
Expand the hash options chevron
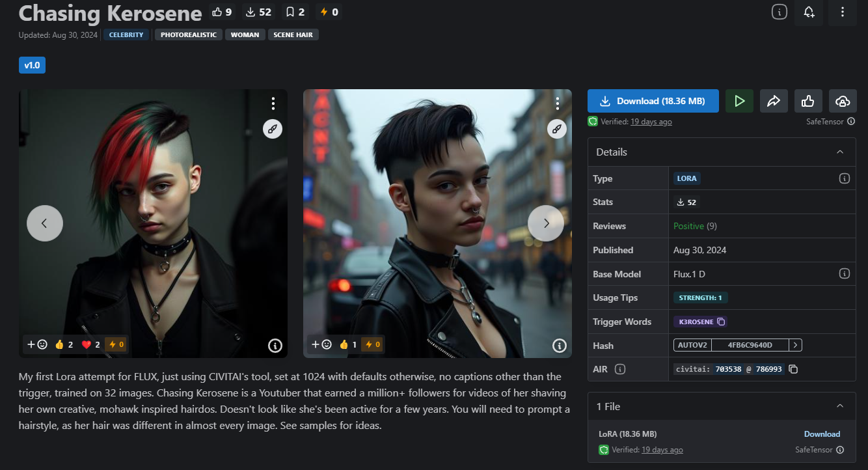[796, 345]
